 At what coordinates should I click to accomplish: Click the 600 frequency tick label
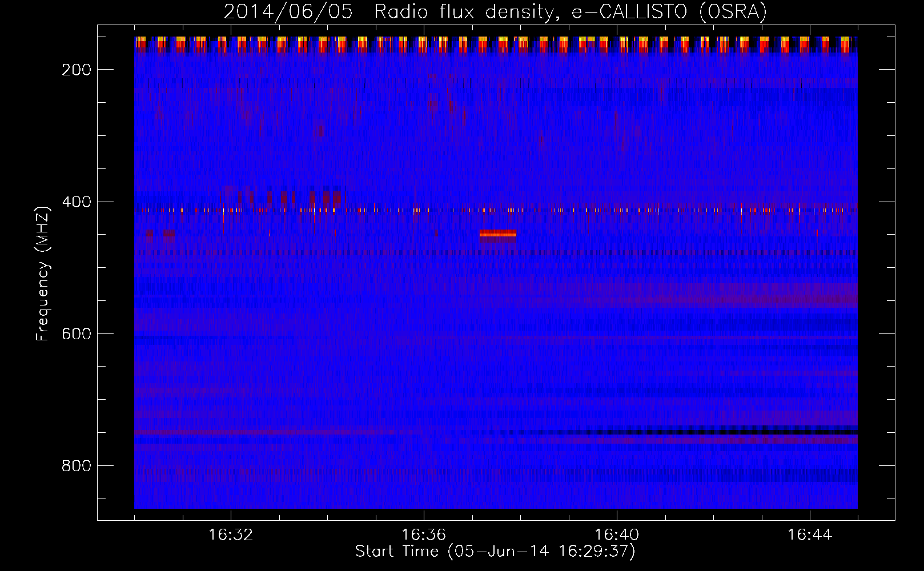coord(77,333)
